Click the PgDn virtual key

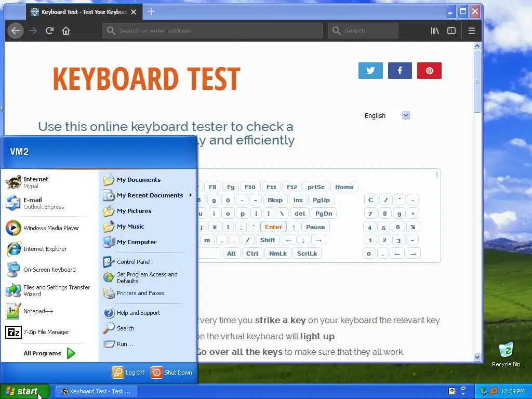click(x=323, y=214)
